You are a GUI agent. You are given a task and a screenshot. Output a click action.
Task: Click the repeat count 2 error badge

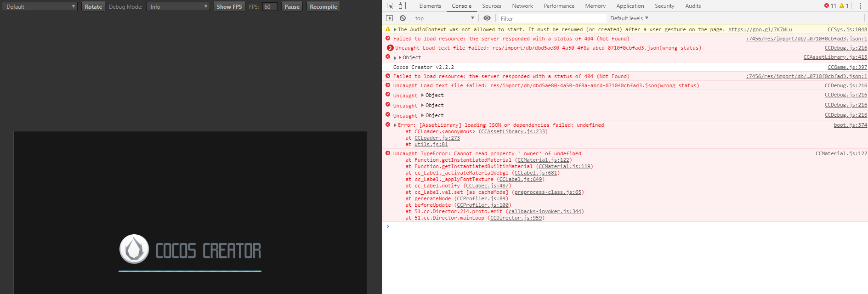pos(390,48)
